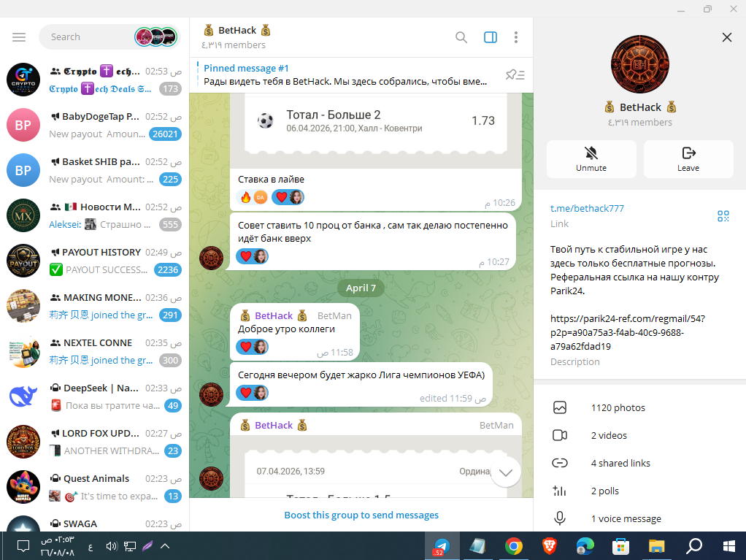
Task: Open sender avatar beside Совет ставить message
Action: click(x=211, y=258)
